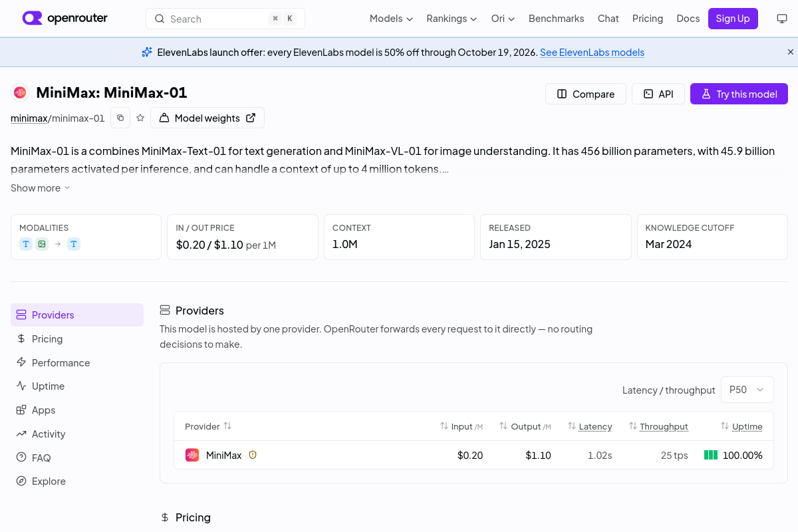Open the Compare view
The image size is (798, 532).
point(586,94)
